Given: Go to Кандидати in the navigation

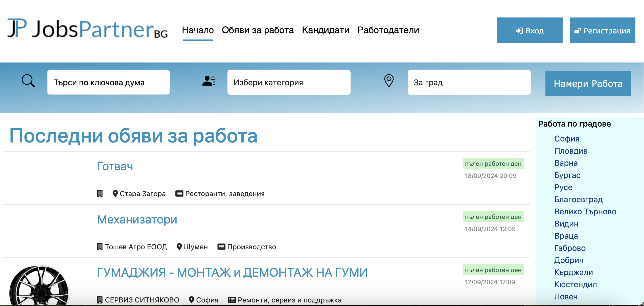Looking at the screenshot, I should 326,30.
